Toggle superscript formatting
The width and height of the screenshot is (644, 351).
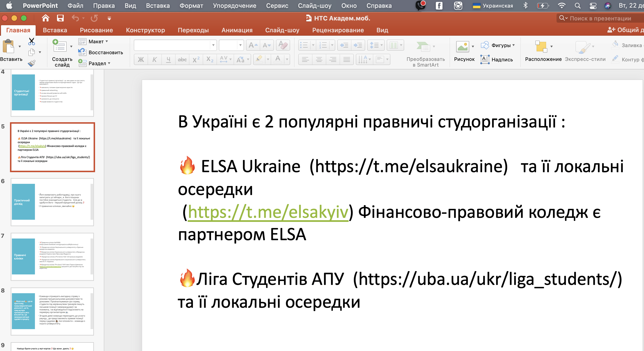click(x=196, y=59)
